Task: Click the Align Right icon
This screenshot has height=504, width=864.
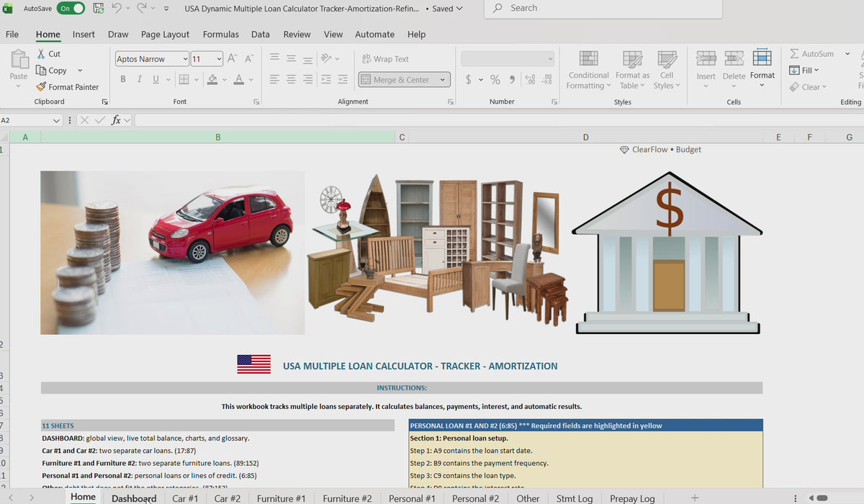Action: coord(307,79)
